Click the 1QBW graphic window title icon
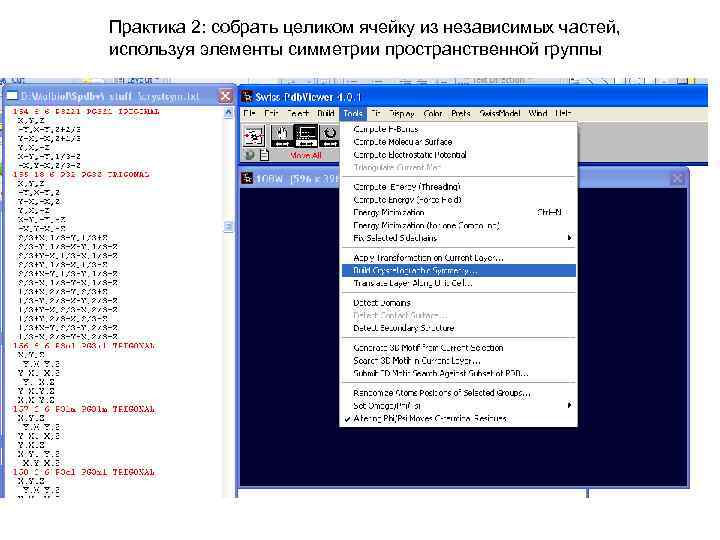The image size is (720, 540). coord(247,178)
